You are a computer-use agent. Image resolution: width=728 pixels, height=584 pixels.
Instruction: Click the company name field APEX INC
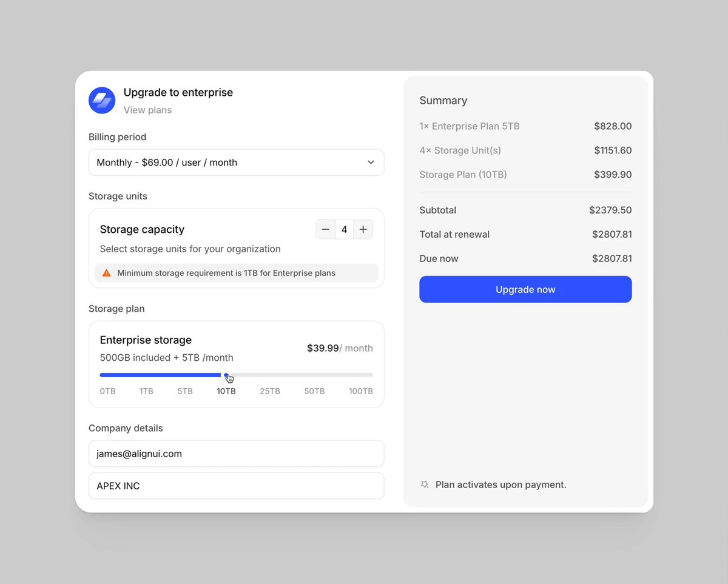tap(237, 486)
